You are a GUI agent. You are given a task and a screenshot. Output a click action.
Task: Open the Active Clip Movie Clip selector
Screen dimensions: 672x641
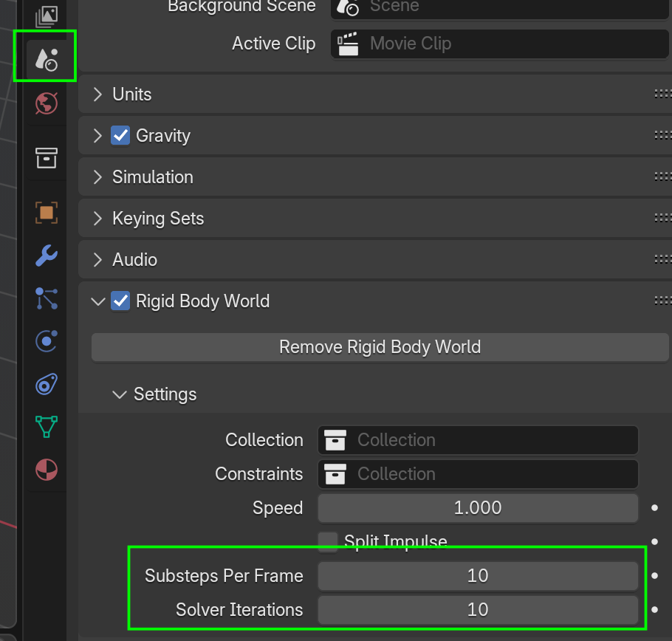point(500,44)
